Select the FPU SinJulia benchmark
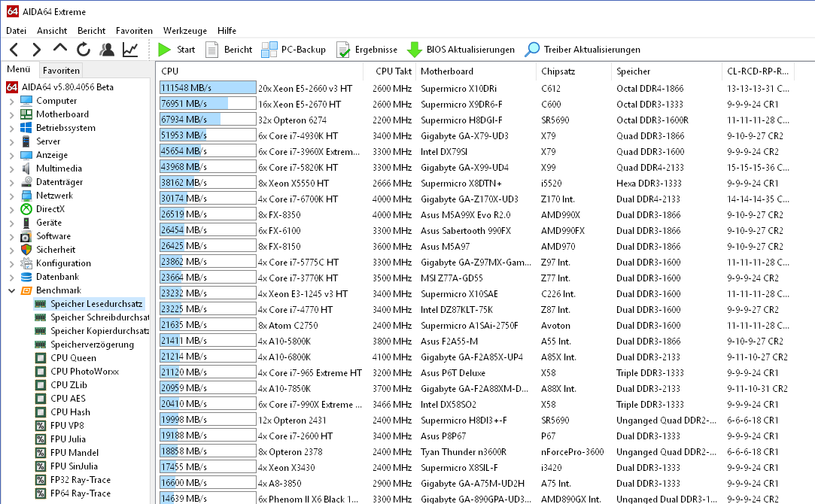815x504 pixels. [x=66, y=466]
